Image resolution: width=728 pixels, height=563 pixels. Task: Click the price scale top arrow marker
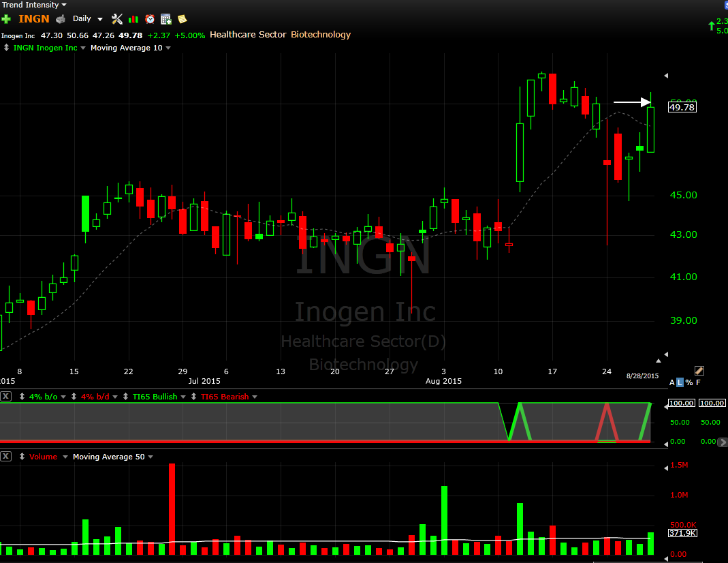click(x=666, y=75)
